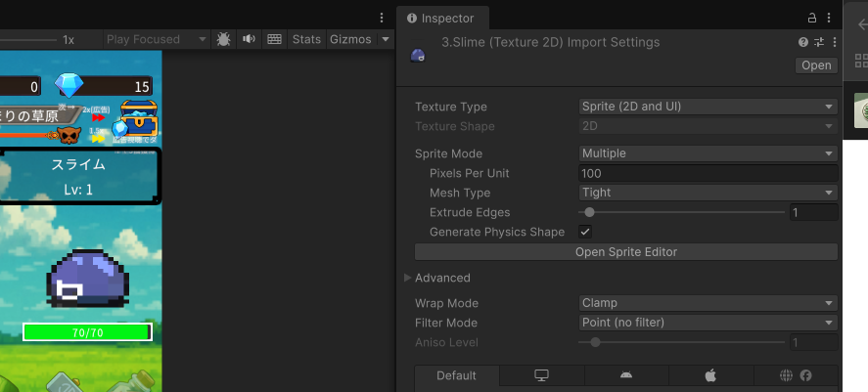Lock the Inspector with the padlock icon

pos(811,19)
